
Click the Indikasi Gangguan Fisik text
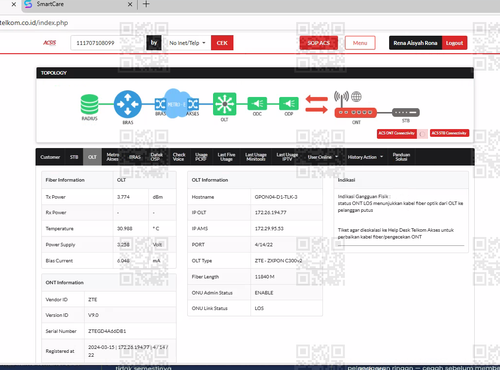(364, 196)
